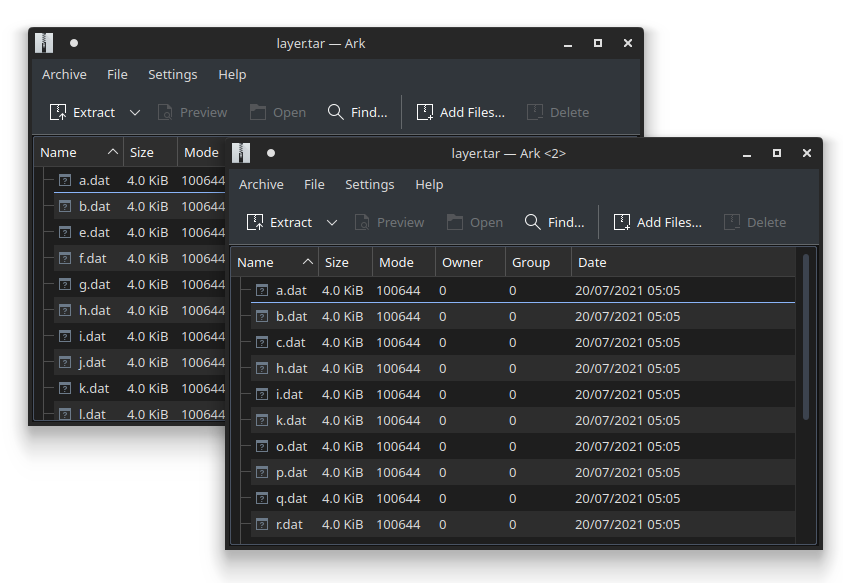This screenshot has width=843, height=583.
Task: Open Settings menu in Ark <2>
Action: tap(369, 184)
